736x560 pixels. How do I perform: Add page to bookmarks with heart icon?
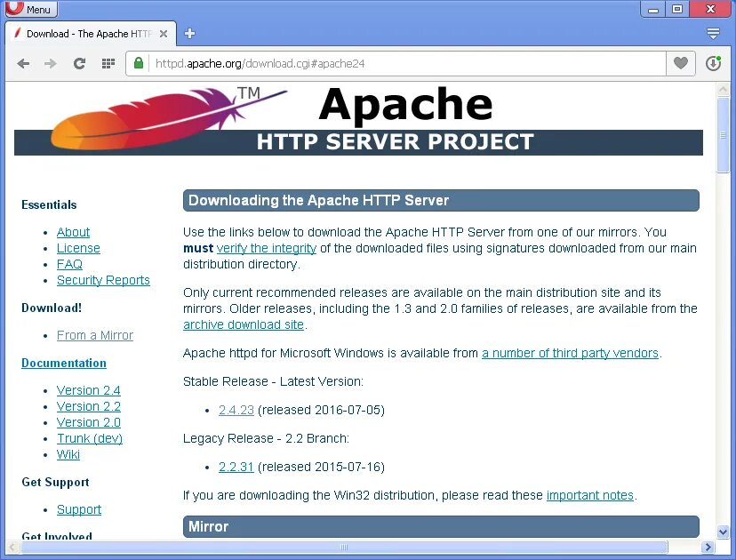click(681, 63)
